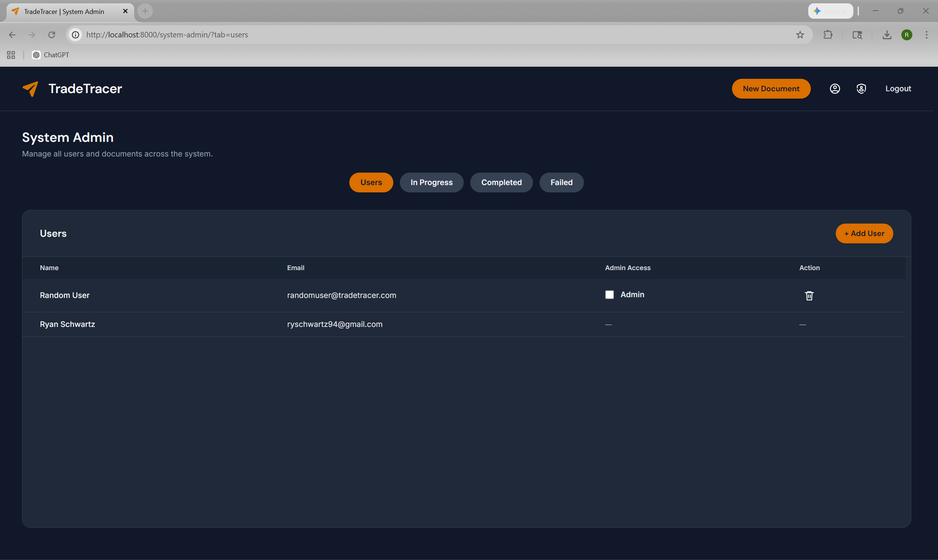
Task: Click the + Add User button
Action: point(864,233)
